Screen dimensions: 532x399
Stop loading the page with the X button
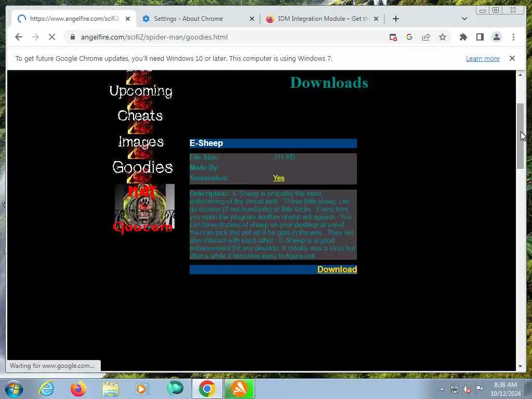[52, 37]
